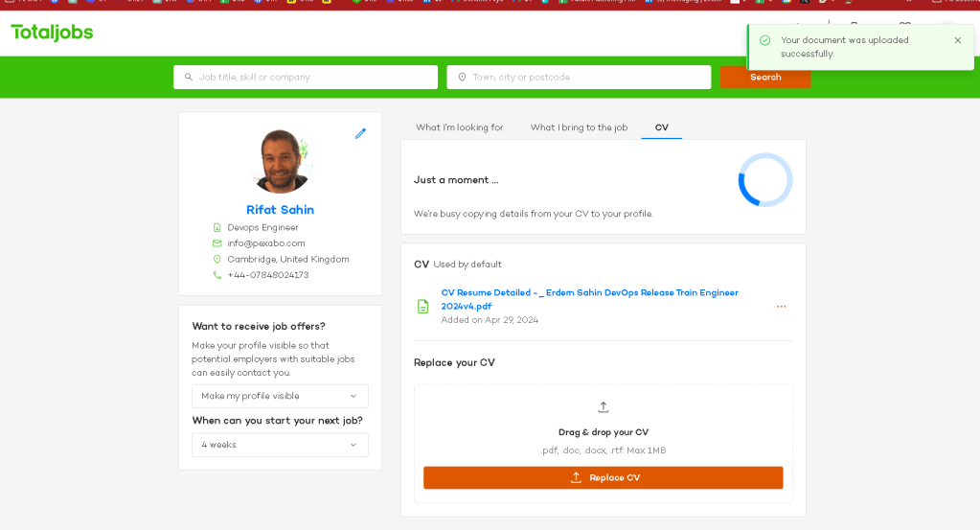Click the phone icon beside phone number
The width and height of the screenshot is (980, 530).
click(x=217, y=275)
